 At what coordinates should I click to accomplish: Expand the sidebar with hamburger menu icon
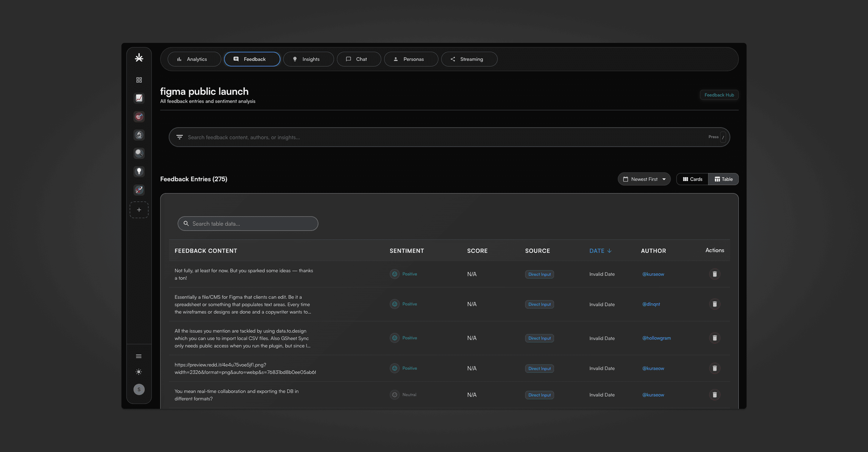139,356
